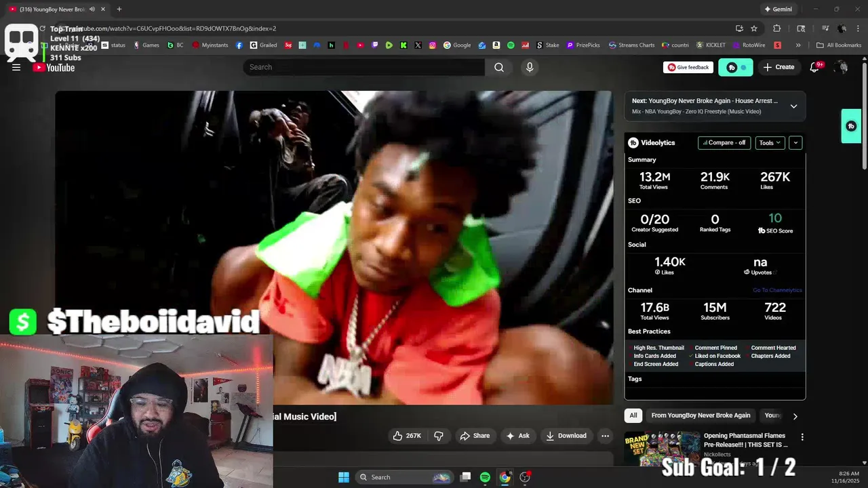
Task: Select From YouTubeBoy Never Broke Again chip
Action: (701, 415)
